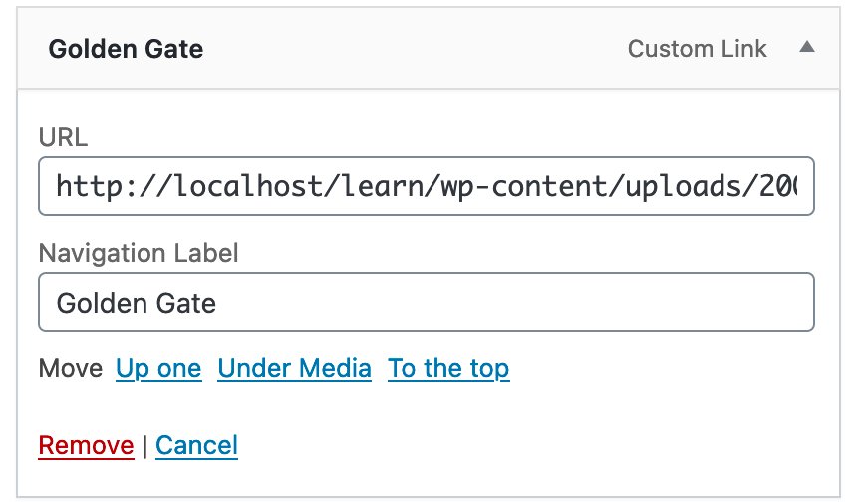
Task: Focus the Navigation Label text field
Action: [x=427, y=302]
